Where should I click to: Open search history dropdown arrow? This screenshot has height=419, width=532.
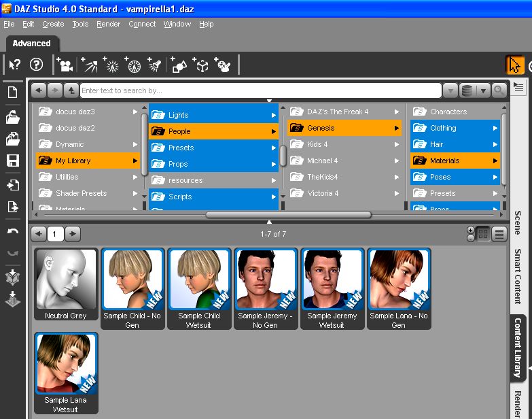[450, 90]
